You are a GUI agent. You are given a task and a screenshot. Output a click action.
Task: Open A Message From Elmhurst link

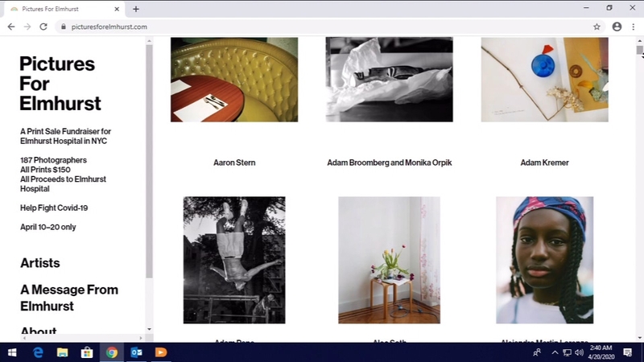coord(69,298)
